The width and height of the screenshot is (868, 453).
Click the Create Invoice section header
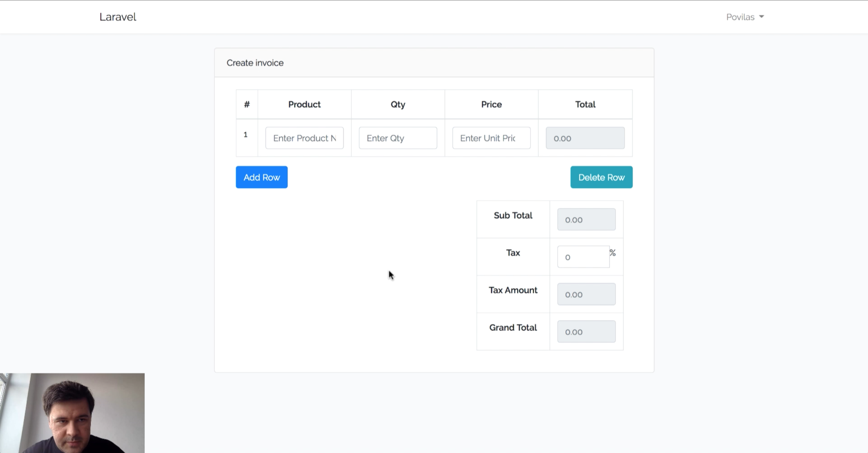(x=255, y=63)
